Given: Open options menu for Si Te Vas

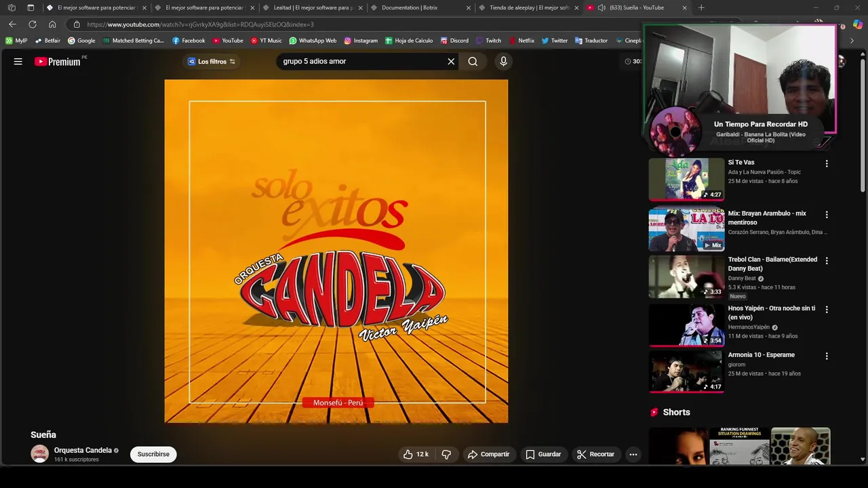Looking at the screenshot, I should click(x=826, y=163).
